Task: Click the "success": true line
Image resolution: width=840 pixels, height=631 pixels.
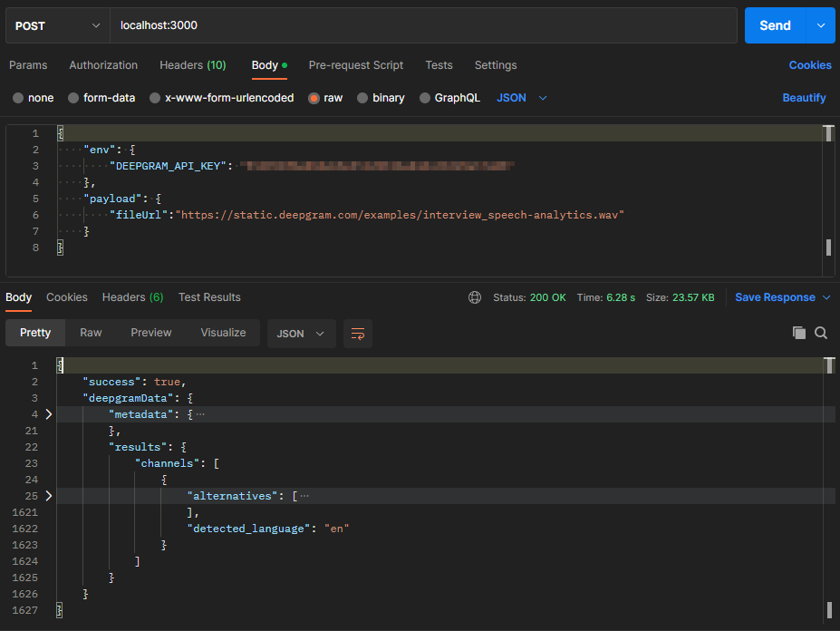Action: tap(134, 382)
